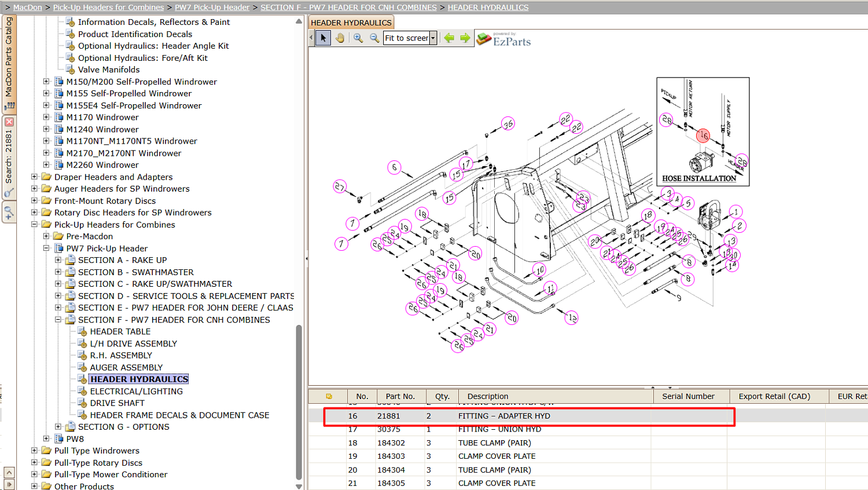Click the Other Products folder icon
The height and width of the screenshot is (490, 868).
click(x=46, y=486)
